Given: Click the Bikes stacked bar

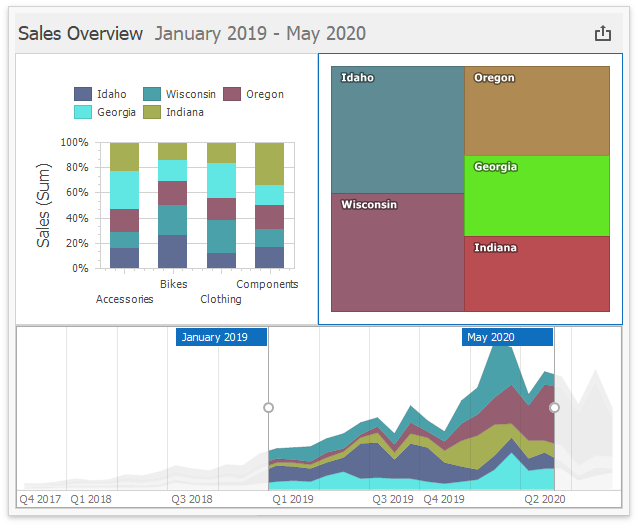Looking at the screenshot, I should [x=173, y=205].
